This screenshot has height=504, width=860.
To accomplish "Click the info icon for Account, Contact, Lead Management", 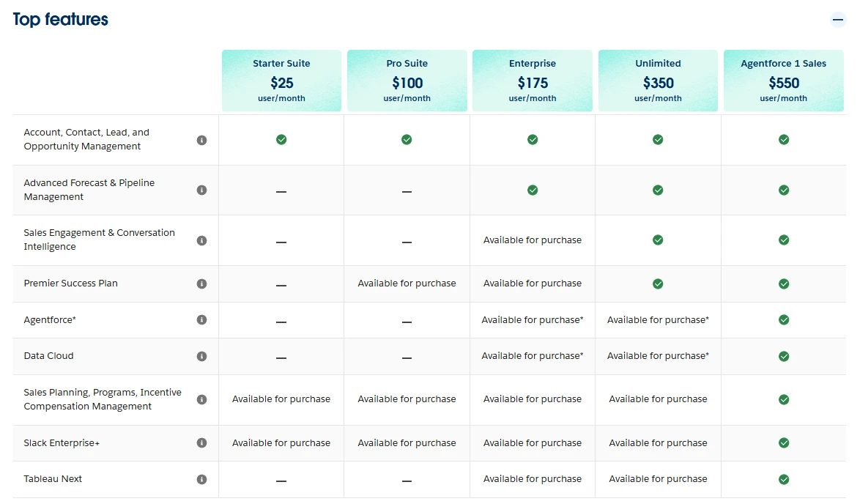I will (x=202, y=139).
